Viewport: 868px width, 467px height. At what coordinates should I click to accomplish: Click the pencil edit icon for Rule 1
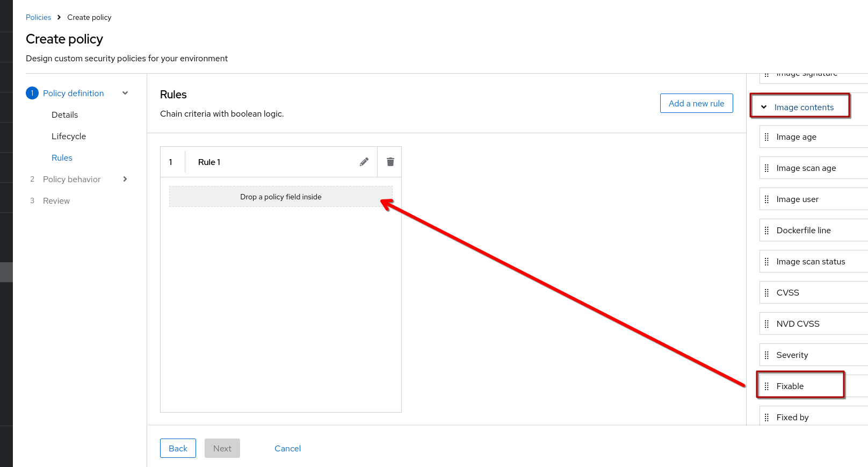click(364, 162)
